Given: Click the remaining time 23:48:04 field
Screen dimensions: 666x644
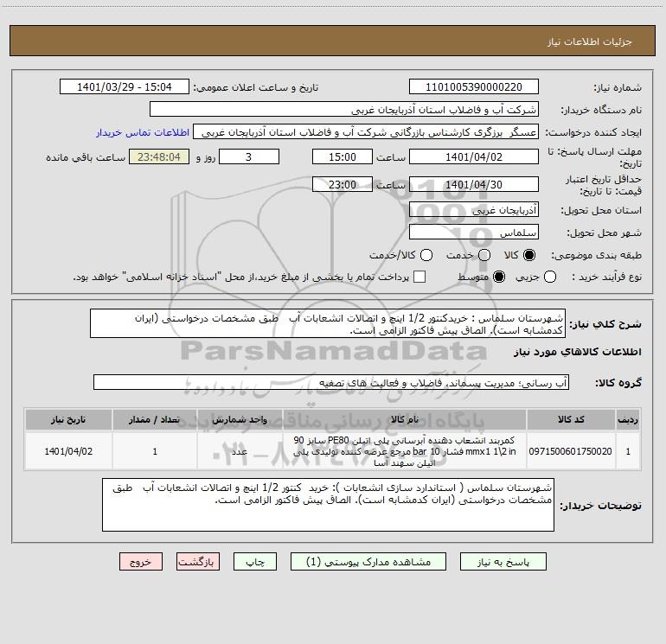Looking at the screenshot, I should tap(159, 156).
